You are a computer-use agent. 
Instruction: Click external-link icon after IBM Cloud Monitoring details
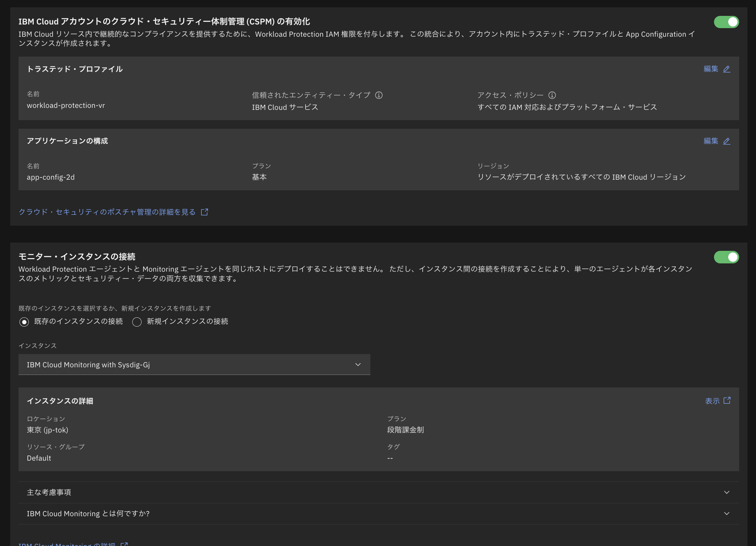[124, 544]
